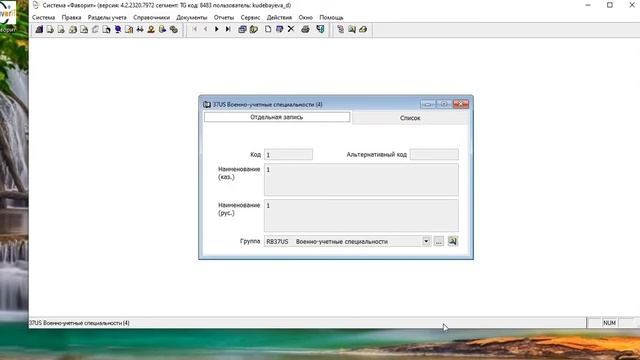This screenshot has height=360, width=640.
Task: Click the tree structure toolbar icon
Action: click(340, 29)
